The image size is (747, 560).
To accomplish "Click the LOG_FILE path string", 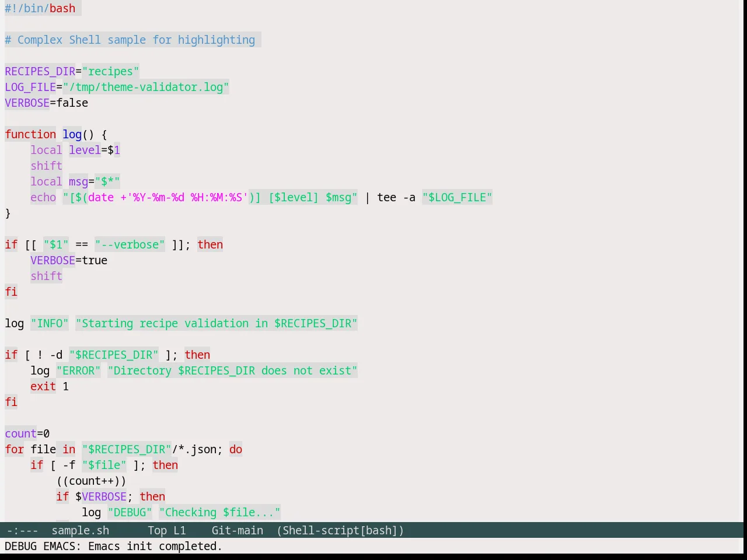I will pyautogui.click(x=146, y=87).
